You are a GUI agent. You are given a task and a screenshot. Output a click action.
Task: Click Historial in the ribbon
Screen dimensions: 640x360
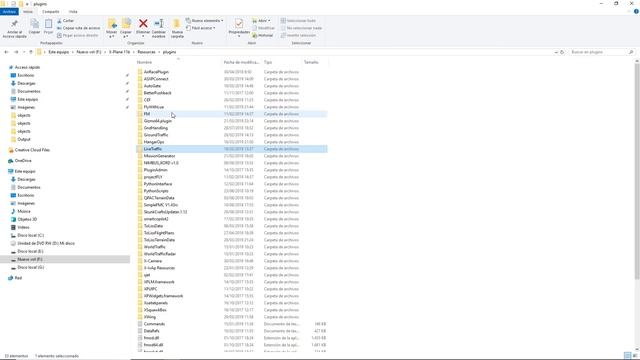point(262,36)
